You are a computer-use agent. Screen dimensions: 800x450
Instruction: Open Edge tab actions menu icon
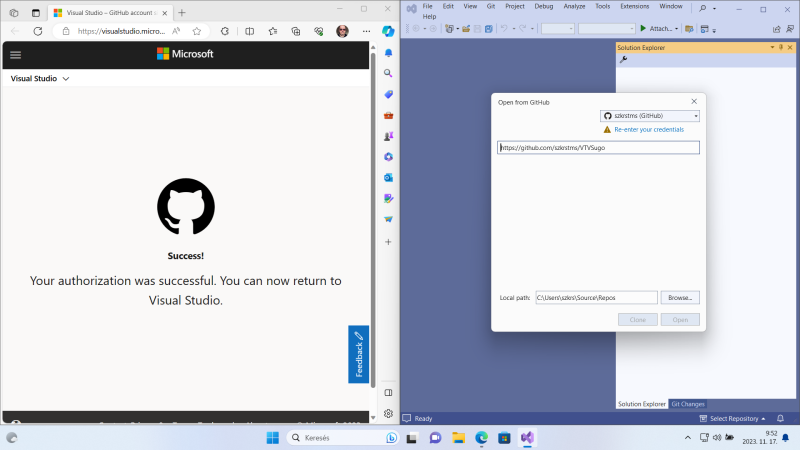pyautogui.click(x=36, y=13)
